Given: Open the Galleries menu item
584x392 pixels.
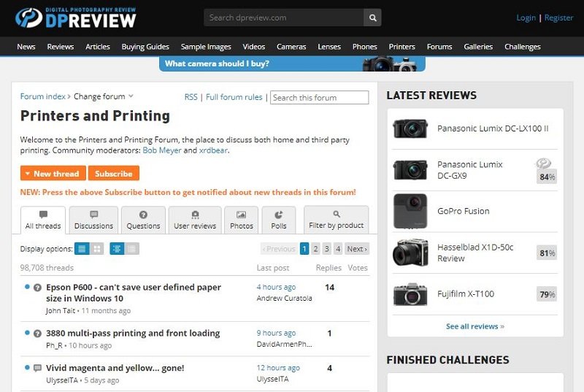Looking at the screenshot, I should (x=478, y=47).
